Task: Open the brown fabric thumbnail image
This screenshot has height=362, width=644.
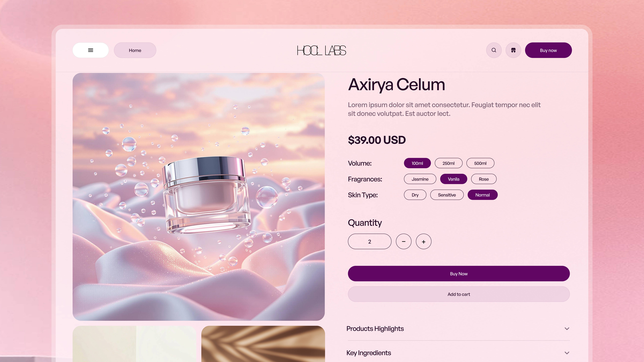Action: coord(263,344)
